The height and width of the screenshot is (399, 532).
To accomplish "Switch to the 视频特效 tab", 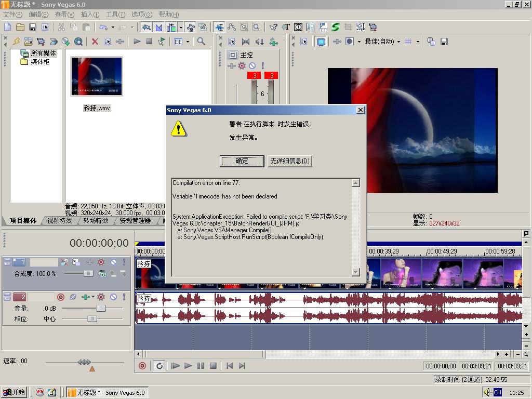I will click(59, 220).
